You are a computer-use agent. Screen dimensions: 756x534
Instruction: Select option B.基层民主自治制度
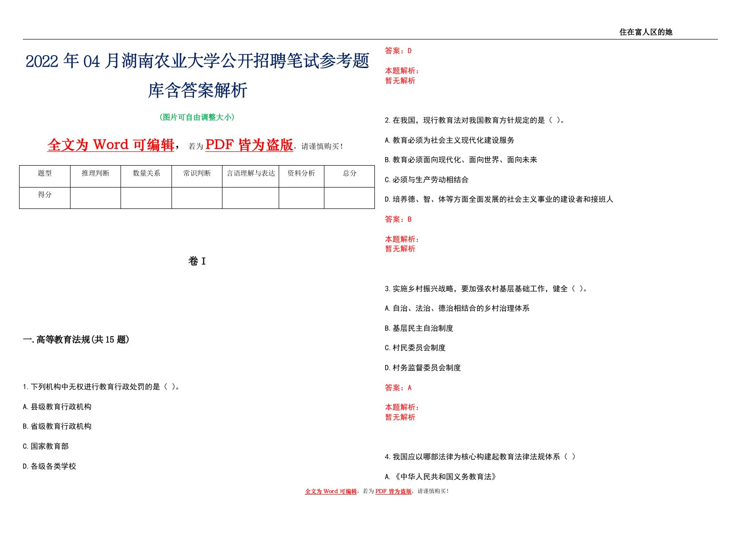[x=419, y=328]
